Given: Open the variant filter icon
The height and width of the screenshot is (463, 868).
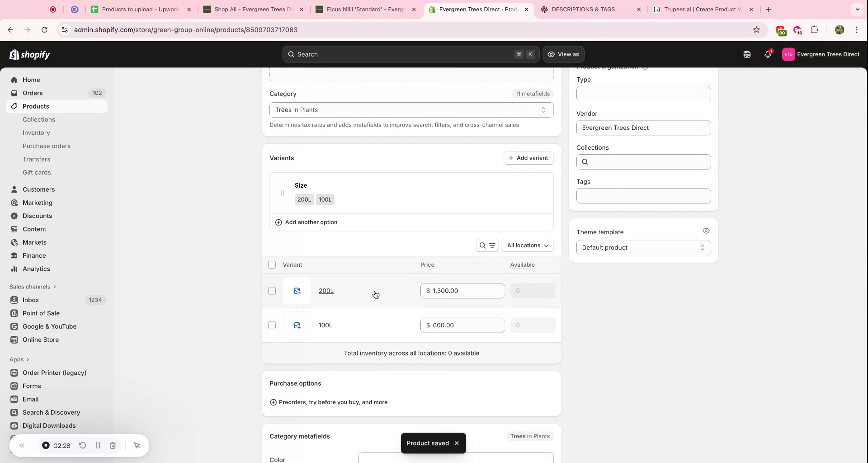Looking at the screenshot, I should point(492,245).
